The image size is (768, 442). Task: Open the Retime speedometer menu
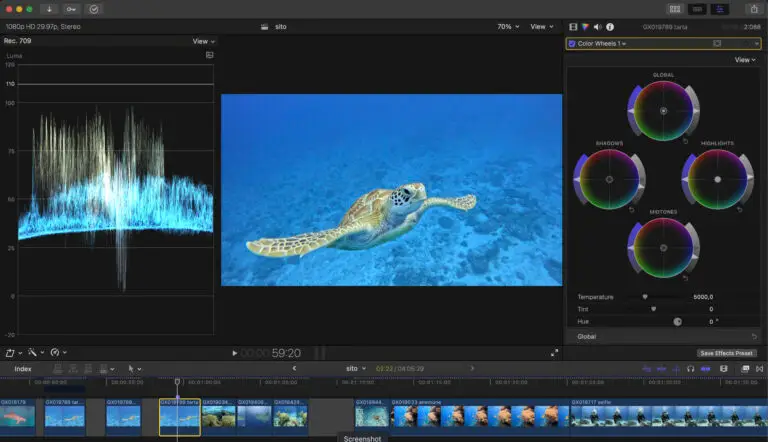pyautogui.click(x=58, y=352)
